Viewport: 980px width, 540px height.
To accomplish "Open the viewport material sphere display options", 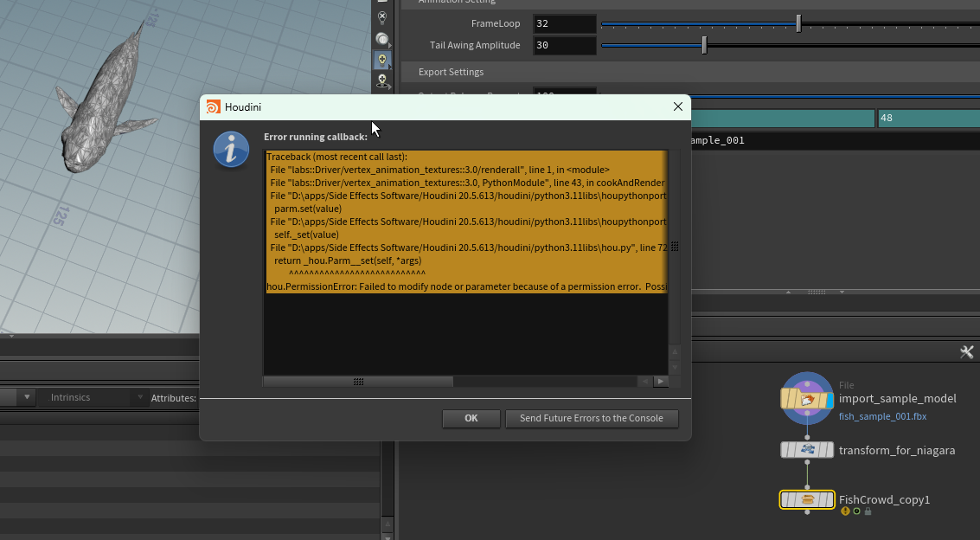I will coord(381,39).
